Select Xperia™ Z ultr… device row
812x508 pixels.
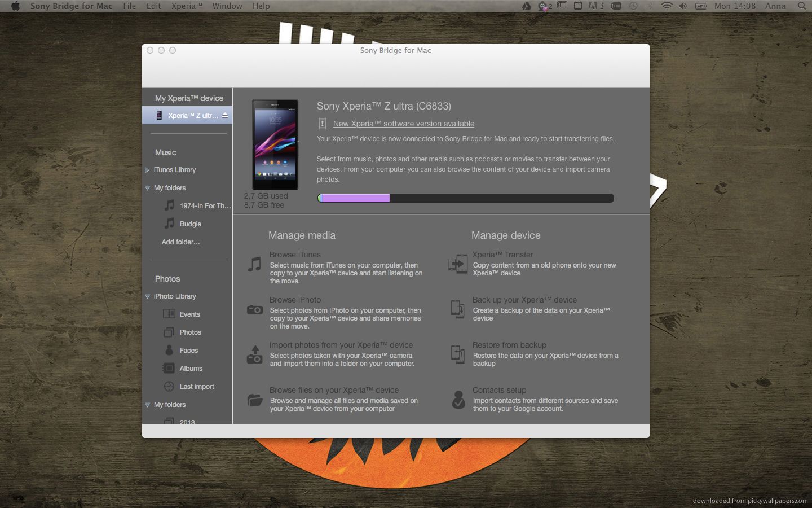pos(187,115)
